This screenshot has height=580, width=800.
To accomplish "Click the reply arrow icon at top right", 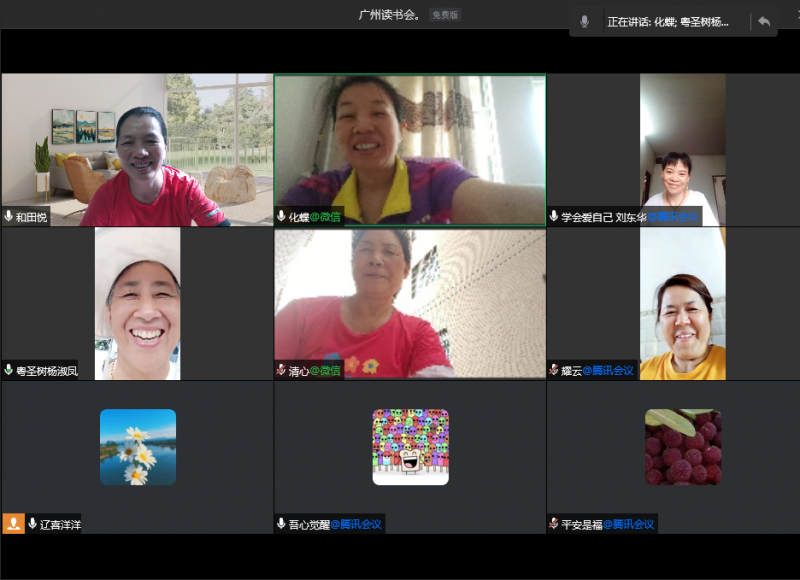I will (764, 22).
